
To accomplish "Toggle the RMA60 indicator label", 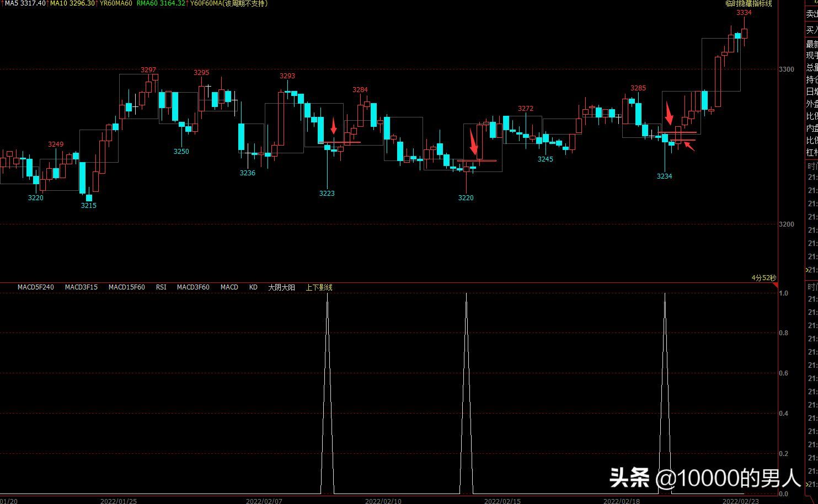I will (x=161, y=3).
